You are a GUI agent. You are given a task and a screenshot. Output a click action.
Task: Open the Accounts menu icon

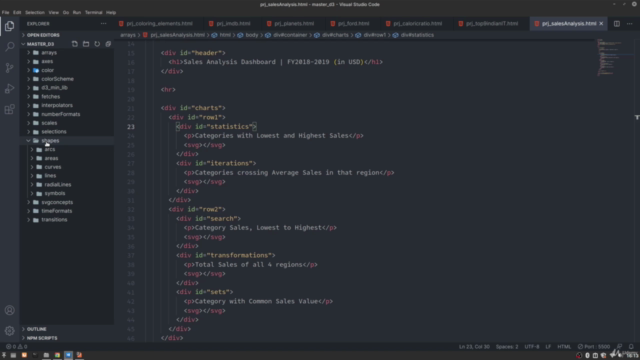[9, 310]
